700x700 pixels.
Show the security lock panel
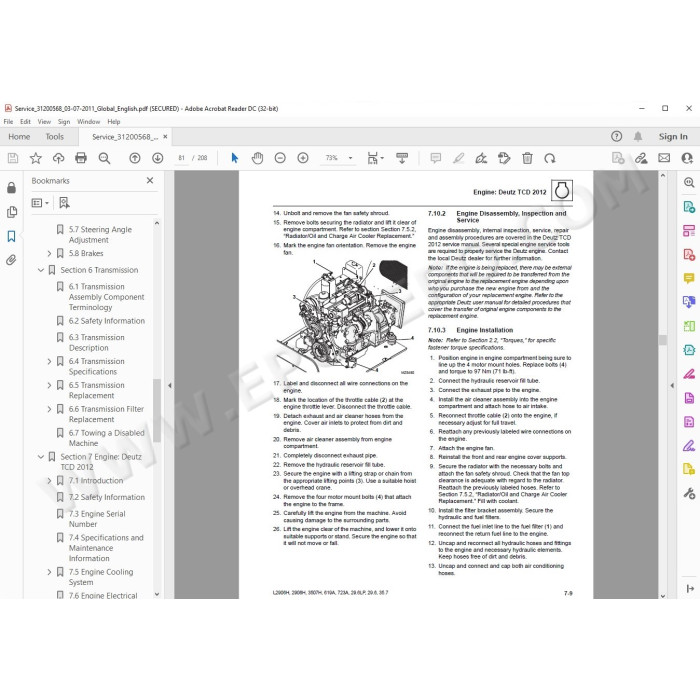coord(12,188)
